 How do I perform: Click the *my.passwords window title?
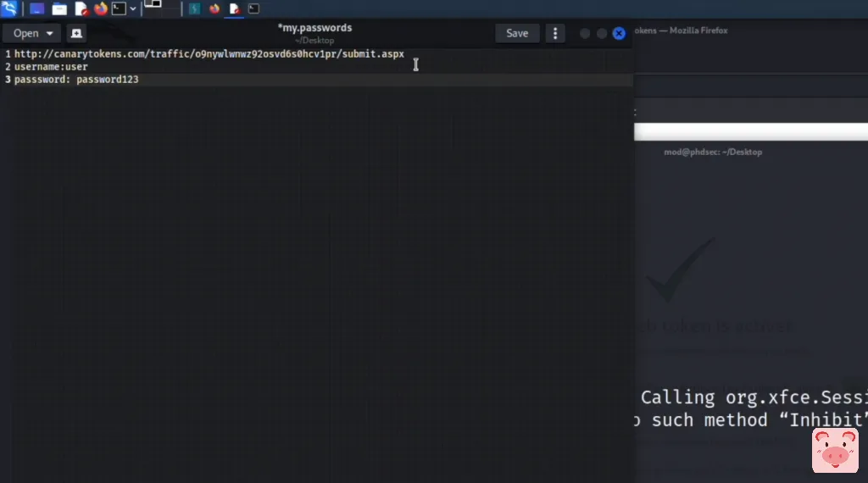[x=314, y=28]
